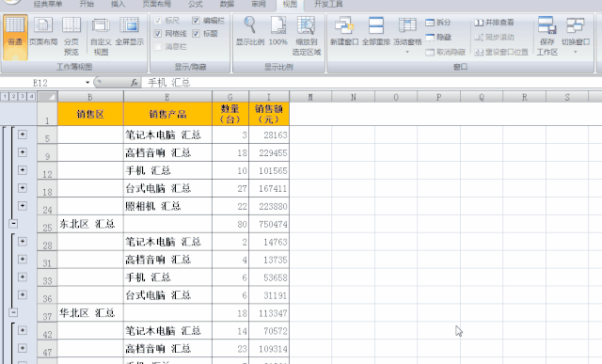The width and height of the screenshot is (602, 364).
Task: Expand the outline group at row 5
Action: (23, 135)
